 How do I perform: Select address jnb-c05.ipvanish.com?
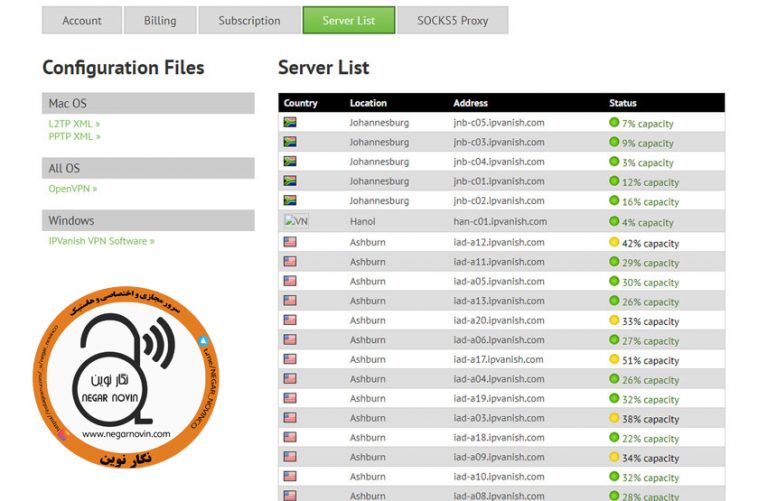pyautogui.click(x=499, y=122)
